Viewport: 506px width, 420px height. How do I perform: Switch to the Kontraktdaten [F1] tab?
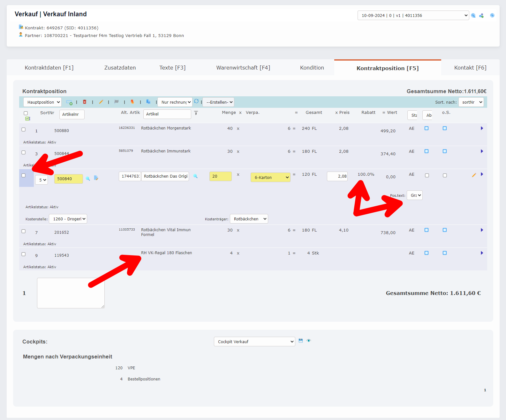click(49, 68)
